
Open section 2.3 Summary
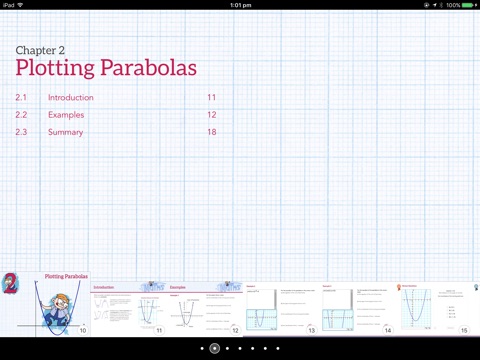(116, 132)
